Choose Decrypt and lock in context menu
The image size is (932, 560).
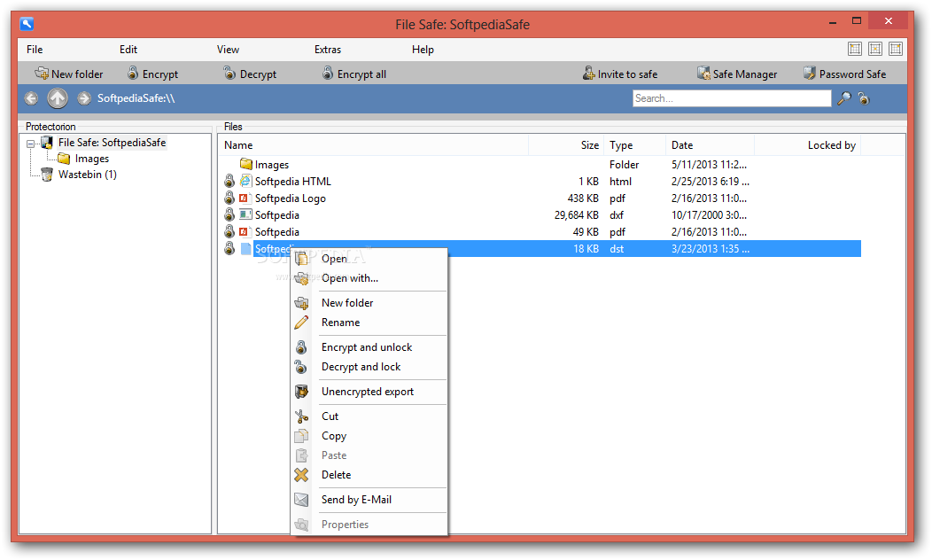369,367
